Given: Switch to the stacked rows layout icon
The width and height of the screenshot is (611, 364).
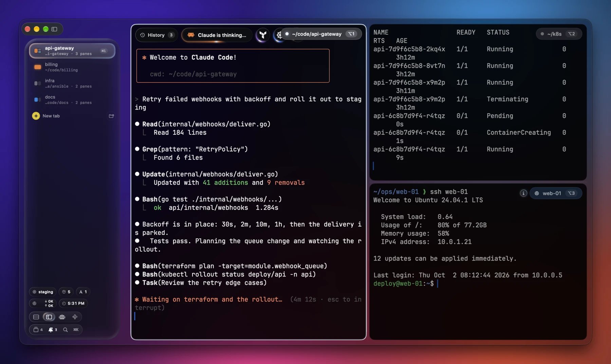Looking at the screenshot, I should point(36,317).
